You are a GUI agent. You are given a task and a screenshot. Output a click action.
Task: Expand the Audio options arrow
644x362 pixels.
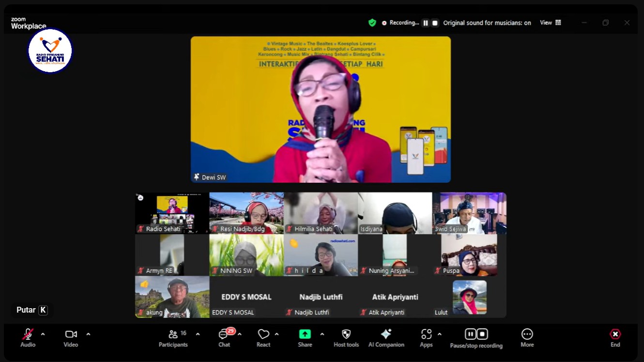[x=43, y=334]
